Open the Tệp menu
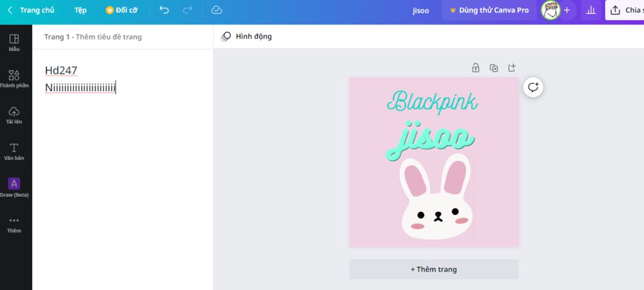Image resolution: width=644 pixels, height=290 pixels. (80, 10)
